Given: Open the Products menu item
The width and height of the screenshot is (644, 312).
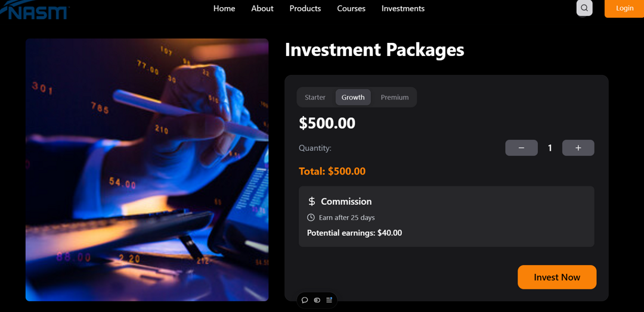Looking at the screenshot, I should pos(305,8).
